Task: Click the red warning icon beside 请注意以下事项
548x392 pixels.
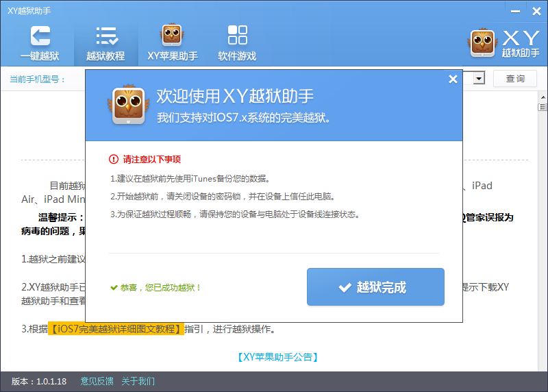Action: pos(114,160)
